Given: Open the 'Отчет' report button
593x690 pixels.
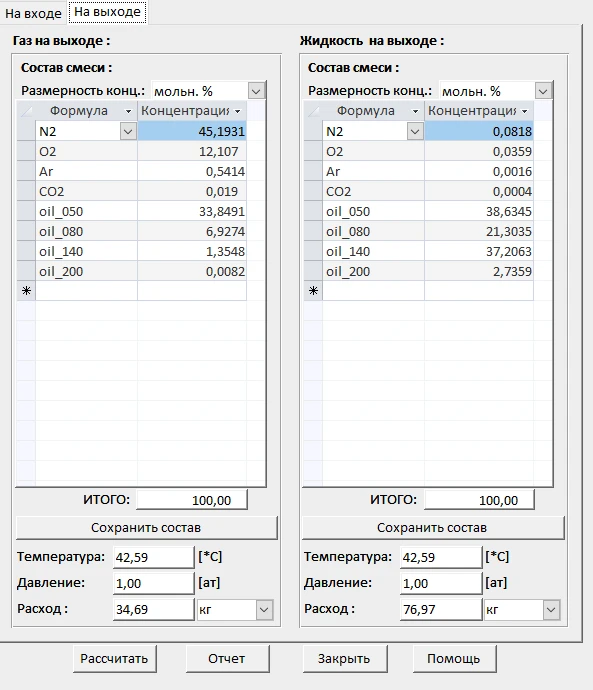Looking at the screenshot, I should (x=227, y=659).
